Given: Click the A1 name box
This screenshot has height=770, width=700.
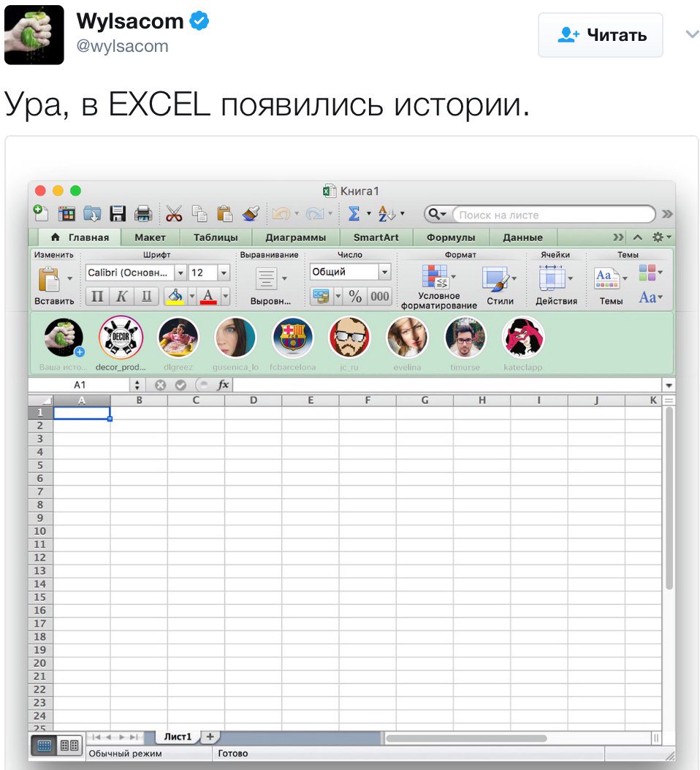Looking at the screenshot, I should pos(80,385).
